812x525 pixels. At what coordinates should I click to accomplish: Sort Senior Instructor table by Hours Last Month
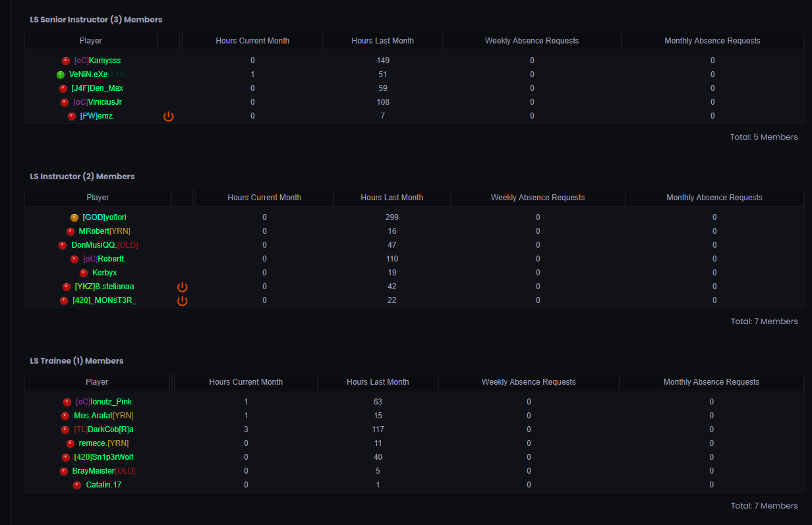click(382, 41)
